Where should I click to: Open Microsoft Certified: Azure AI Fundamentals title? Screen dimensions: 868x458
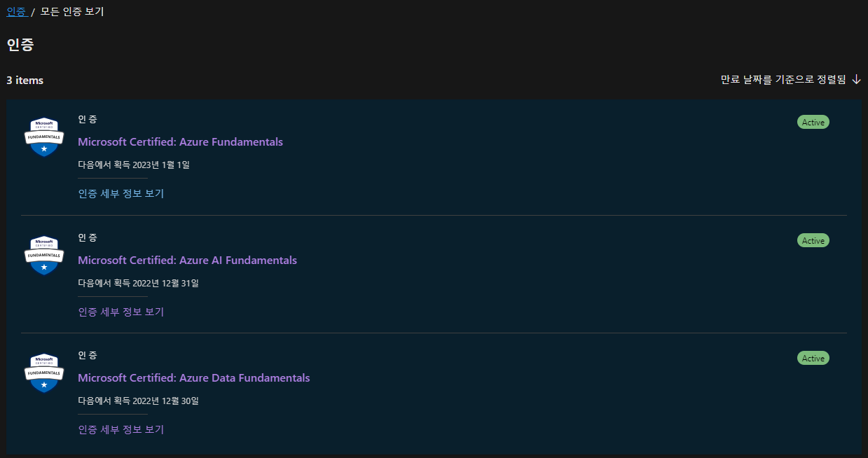187,260
